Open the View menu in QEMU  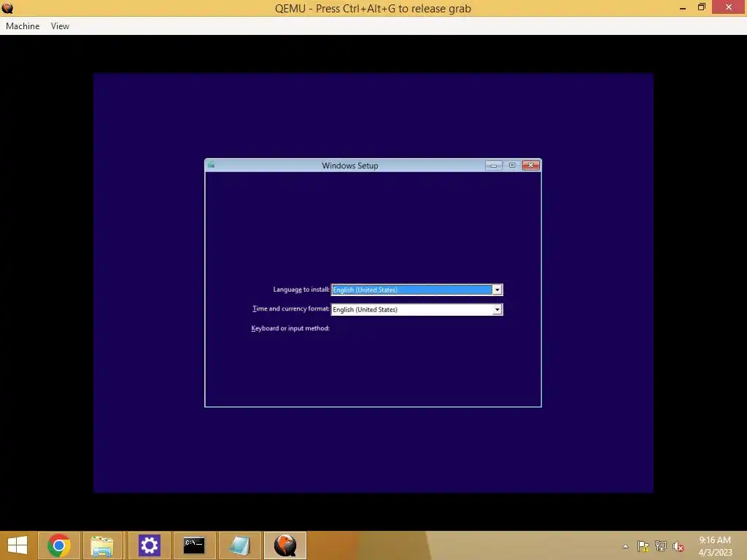coord(60,26)
